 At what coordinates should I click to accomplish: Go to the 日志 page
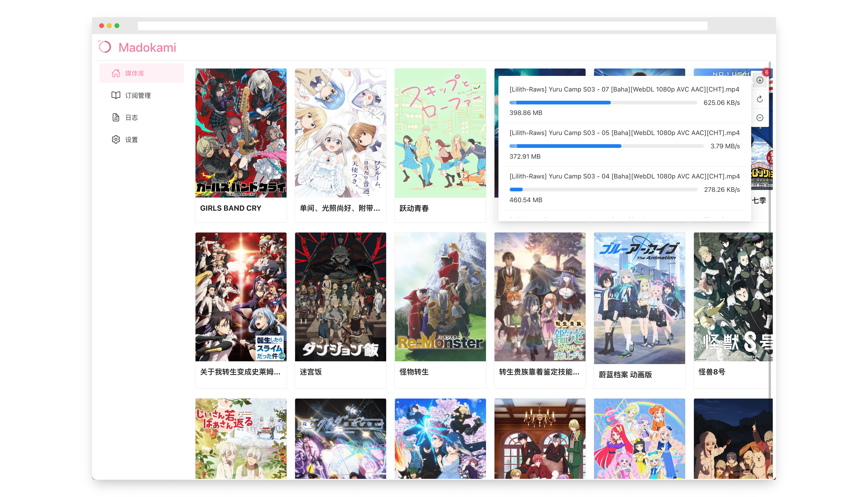[x=131, y=118]
